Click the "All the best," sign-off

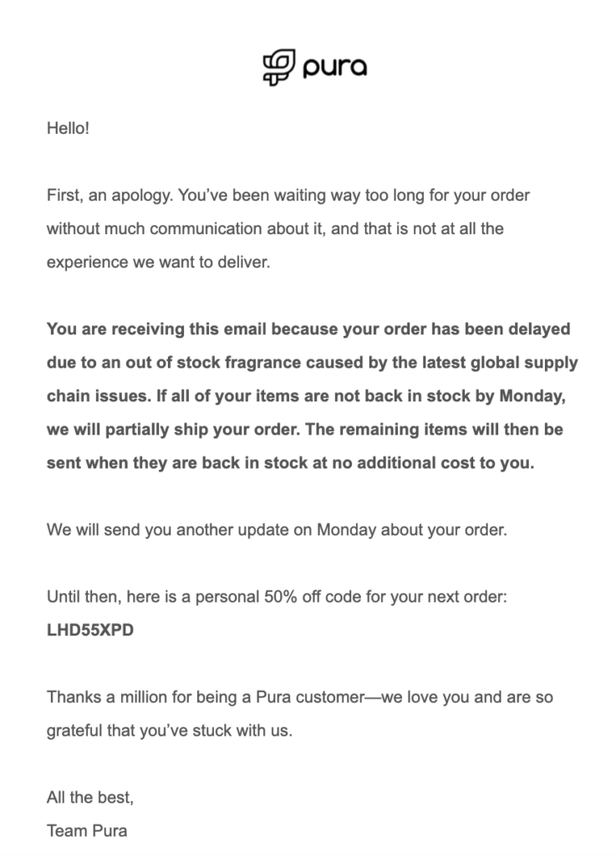(x=90, y=797)
